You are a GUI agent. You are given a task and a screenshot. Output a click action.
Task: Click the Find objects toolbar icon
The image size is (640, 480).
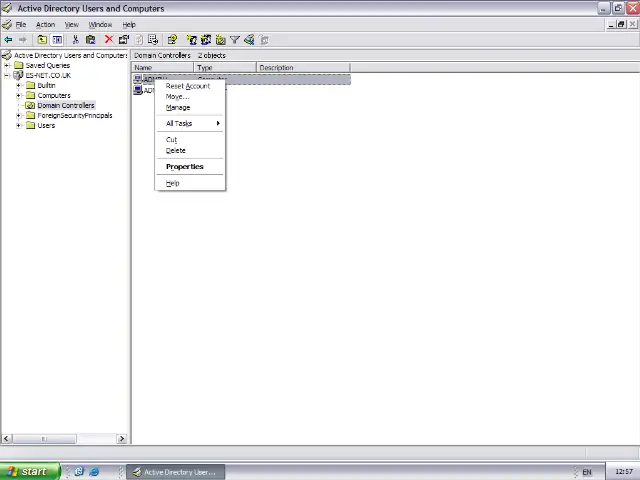249,40
